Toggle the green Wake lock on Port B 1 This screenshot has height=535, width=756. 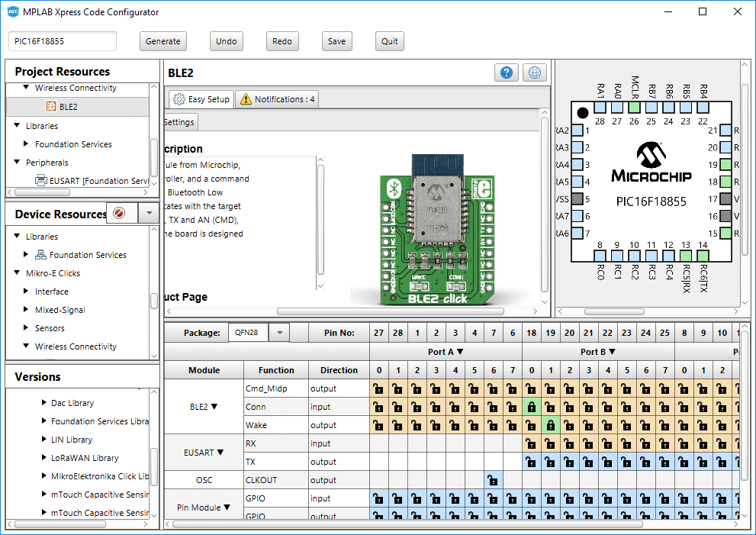[550, 425]
